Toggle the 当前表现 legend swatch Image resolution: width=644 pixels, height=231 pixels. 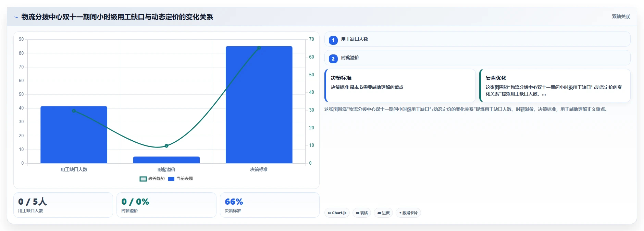(171, 179)
